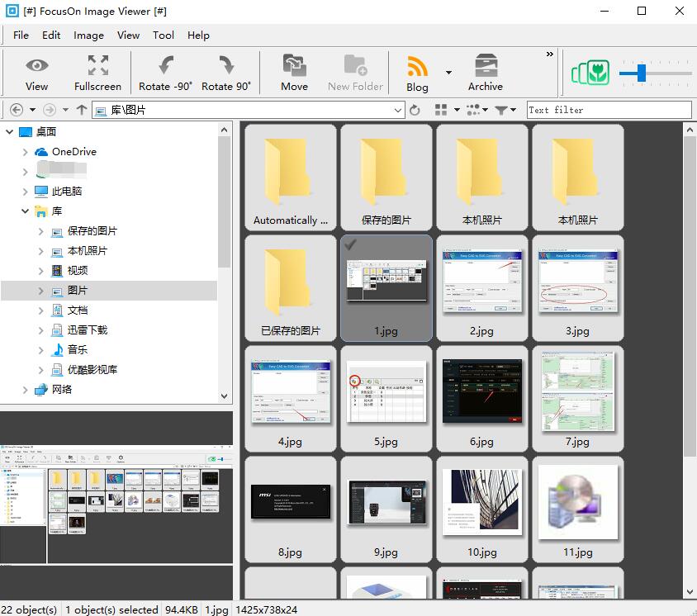Viewport: 697px width, 616px height.
Task: Click the navigate back arrow
Action: (15, 108)
